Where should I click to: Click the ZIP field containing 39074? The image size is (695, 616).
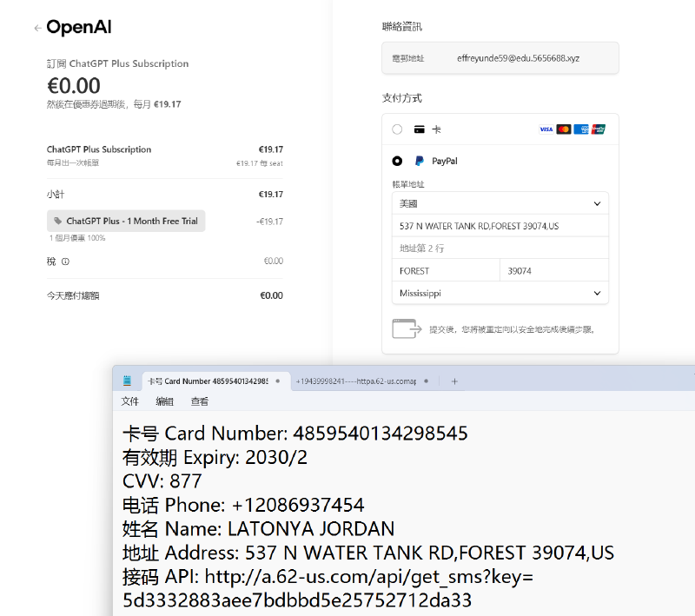554,271
